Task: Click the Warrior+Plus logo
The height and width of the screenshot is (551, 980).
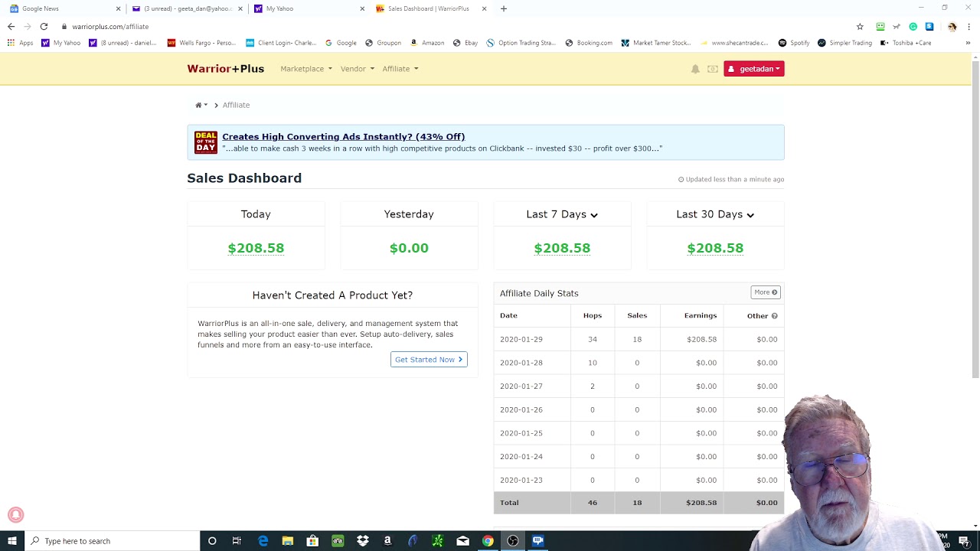Action: pos(225,69)
